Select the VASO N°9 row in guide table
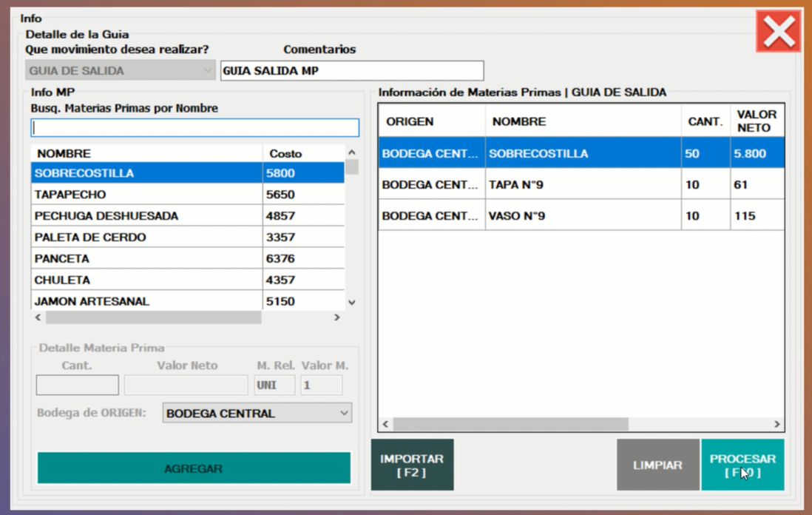The height and width of the screenshot is (515, 812). [x=581, y=216]
